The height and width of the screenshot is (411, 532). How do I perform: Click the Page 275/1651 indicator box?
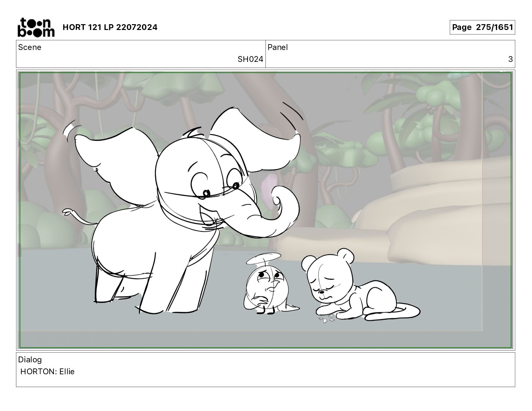click(x=482, y=27)
